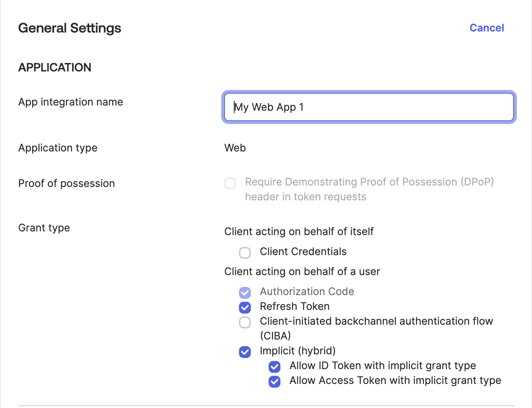
Task: Click 'Client acting on behalf of a user' text
Action: (302, 271)
